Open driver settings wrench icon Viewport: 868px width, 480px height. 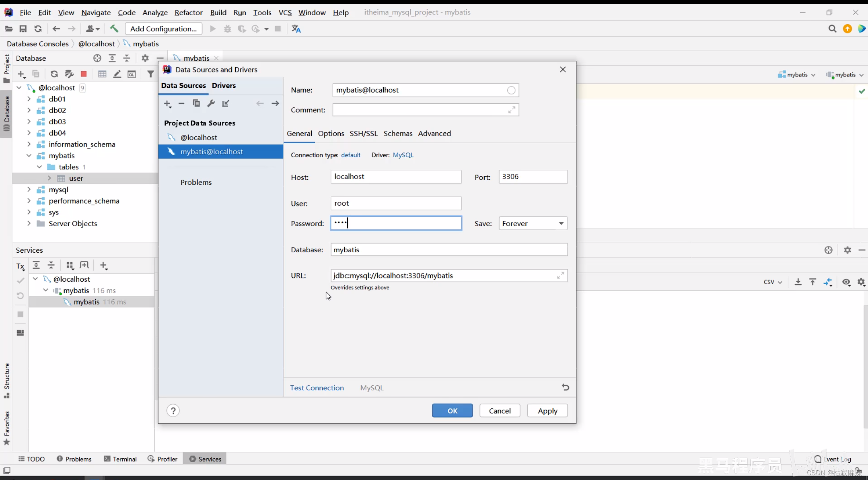(x=211, y=103)
